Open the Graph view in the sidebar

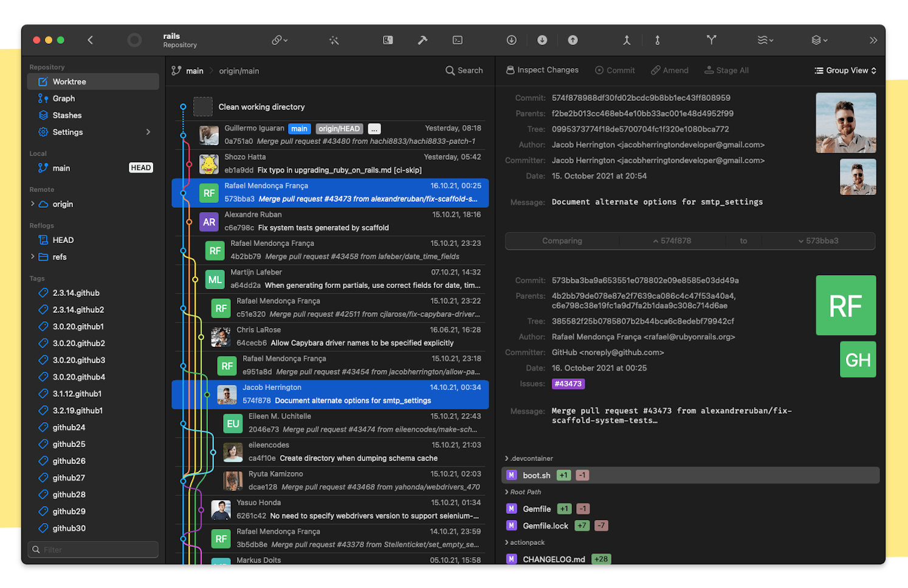63,98
